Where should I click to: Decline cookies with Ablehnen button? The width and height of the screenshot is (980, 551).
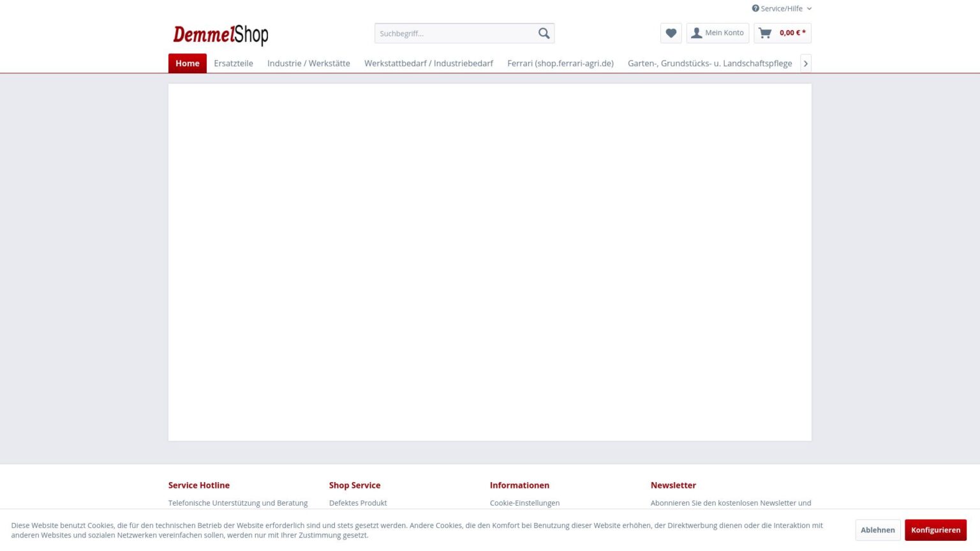pos(877,530)
